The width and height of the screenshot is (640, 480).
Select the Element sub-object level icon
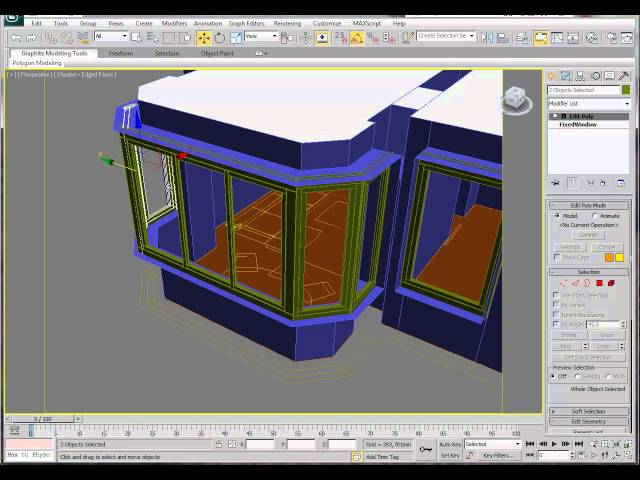[611, 283]
